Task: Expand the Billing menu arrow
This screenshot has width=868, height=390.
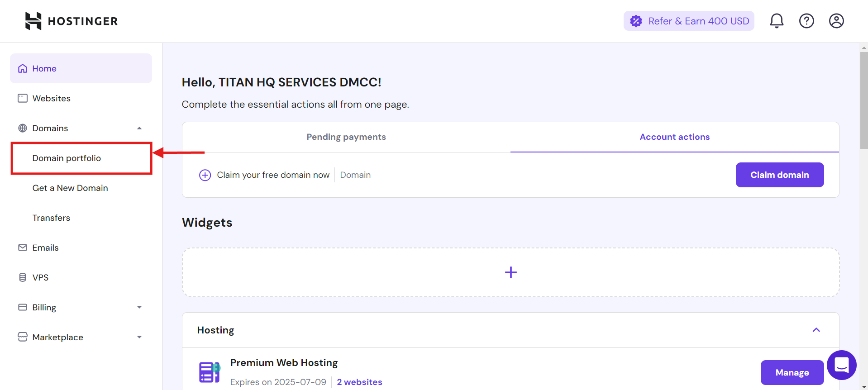Action: tap(139, 307)
